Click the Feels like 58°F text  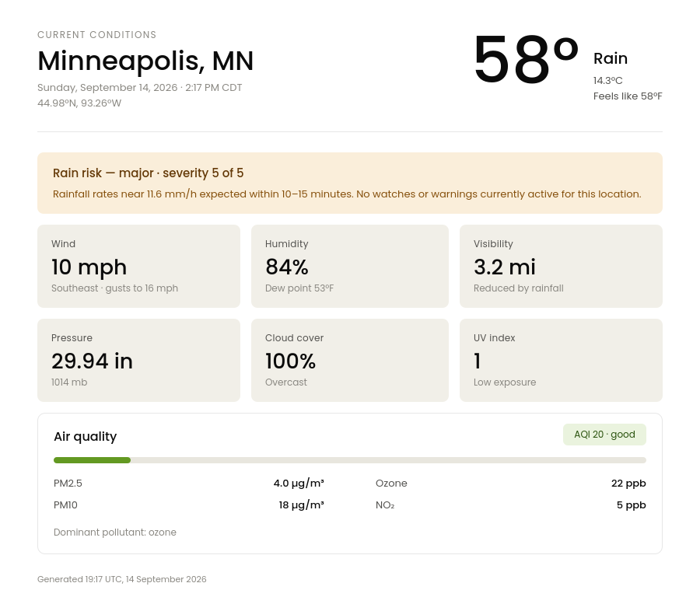628,96
